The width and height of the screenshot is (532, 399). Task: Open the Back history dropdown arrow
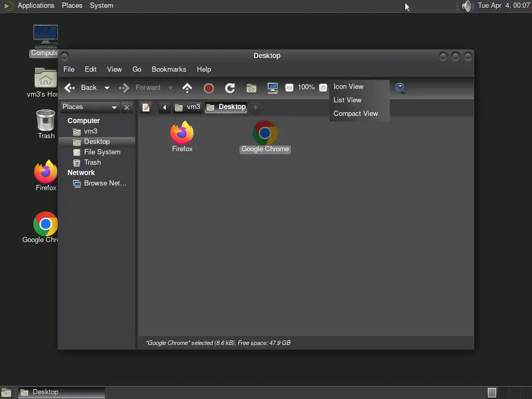click(x=107, y=88)
